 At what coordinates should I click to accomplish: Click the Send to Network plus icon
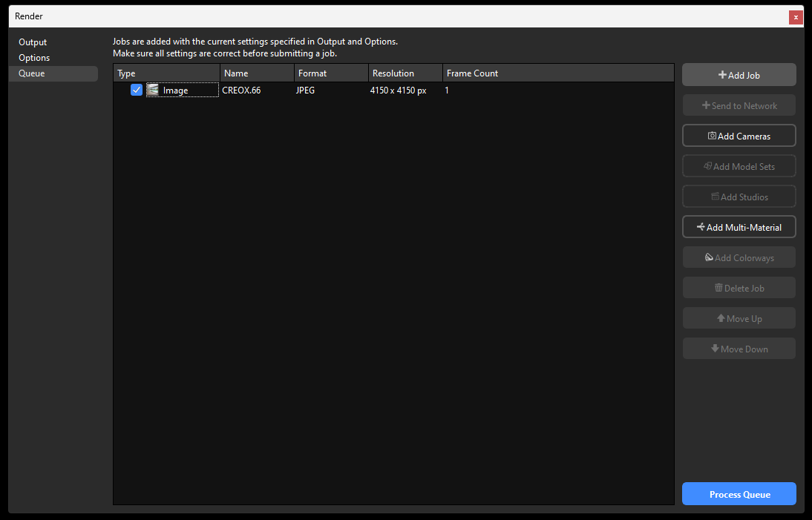coord(707,105)
